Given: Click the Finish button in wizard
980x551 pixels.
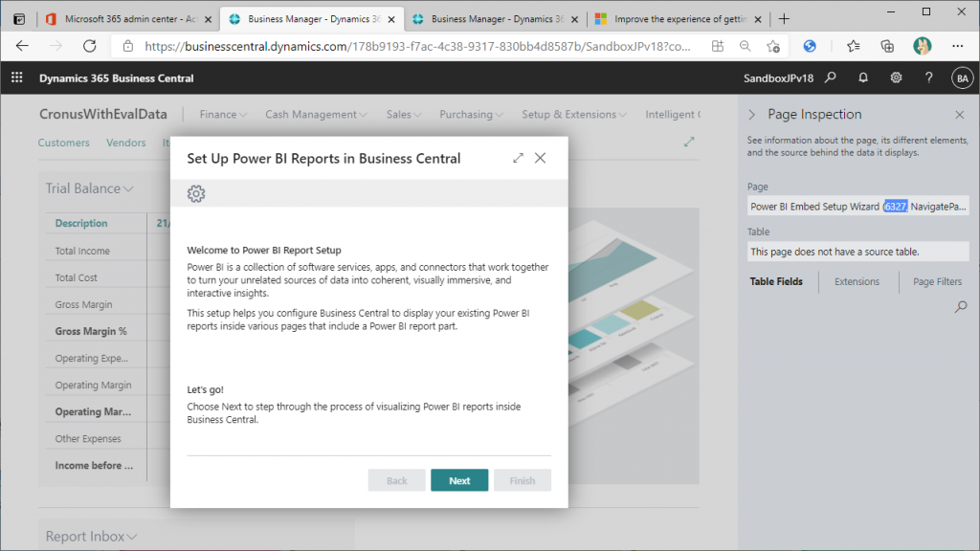Looking at the screenshot, I should click(x=523, y=480).
